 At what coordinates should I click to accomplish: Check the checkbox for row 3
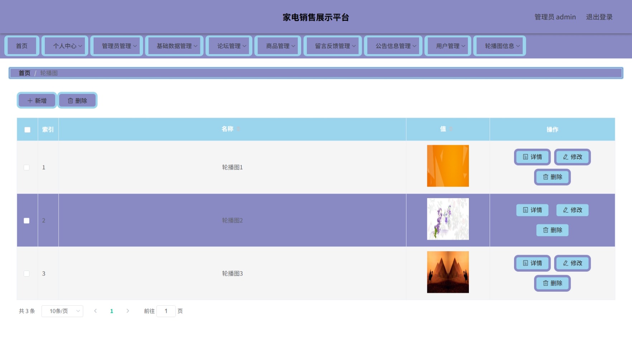[x=27, y=274]
